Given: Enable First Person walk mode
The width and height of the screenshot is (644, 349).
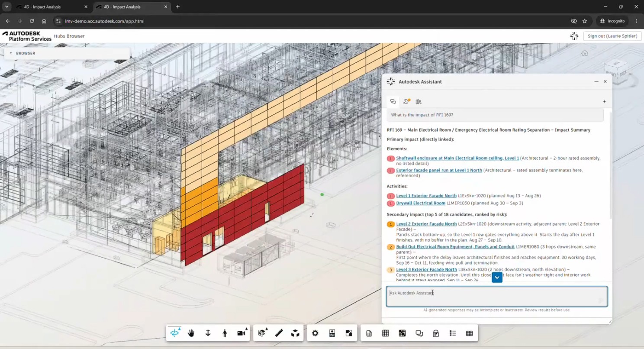Looking at the screenshot, I should 225,333.
